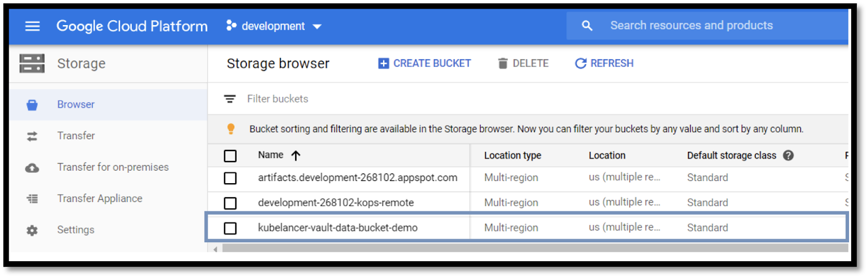Sort buckets by Name column arrow
Viewport: 868px width, 278px height.
pos(296,156)
